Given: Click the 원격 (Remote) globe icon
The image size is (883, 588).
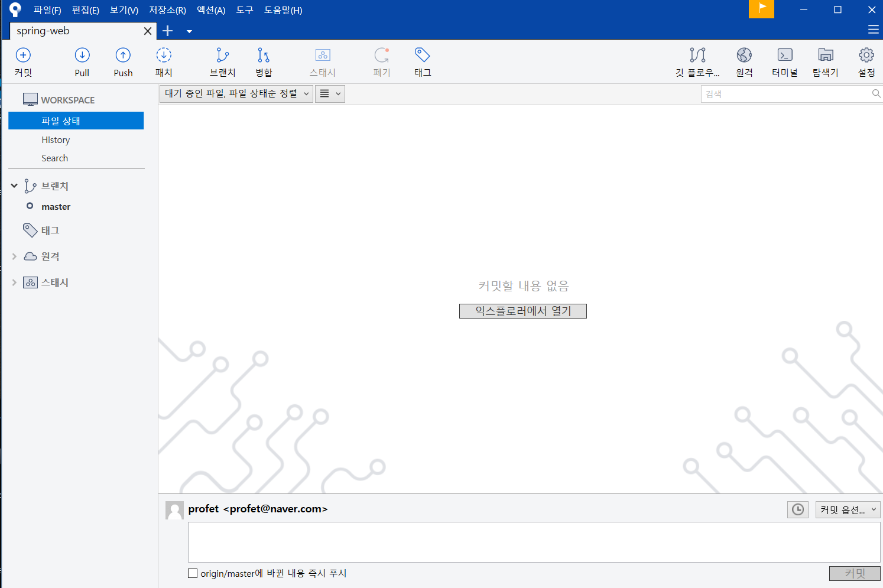Looking at the screenshot, I should 744,56.
